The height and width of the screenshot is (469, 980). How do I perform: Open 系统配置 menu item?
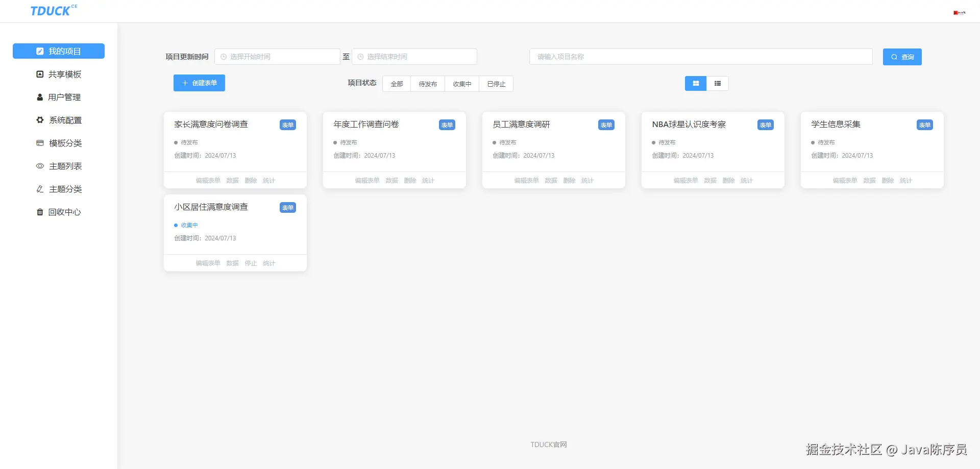[x=59, y=120]
